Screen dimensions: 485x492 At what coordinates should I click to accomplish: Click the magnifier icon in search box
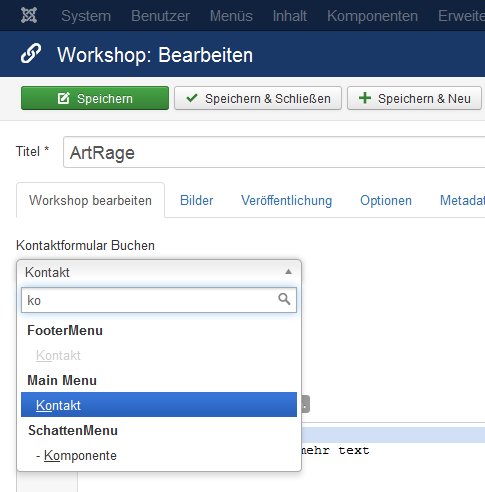[284, 299]
